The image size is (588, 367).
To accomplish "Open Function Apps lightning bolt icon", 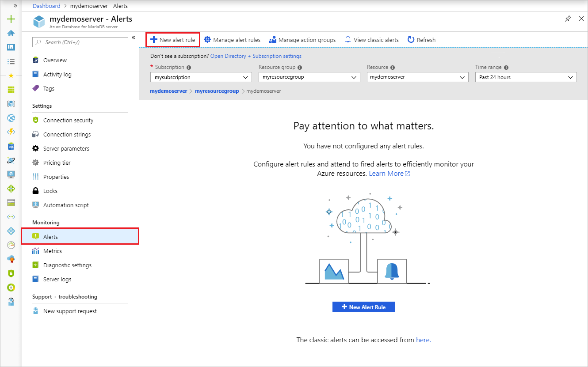I will tap(11, 132).
